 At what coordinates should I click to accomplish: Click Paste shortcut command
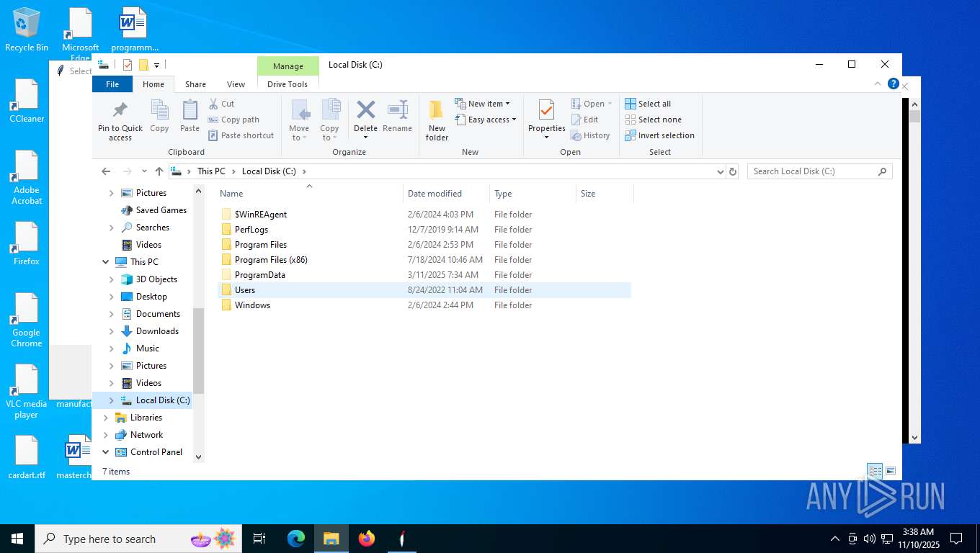241,135
